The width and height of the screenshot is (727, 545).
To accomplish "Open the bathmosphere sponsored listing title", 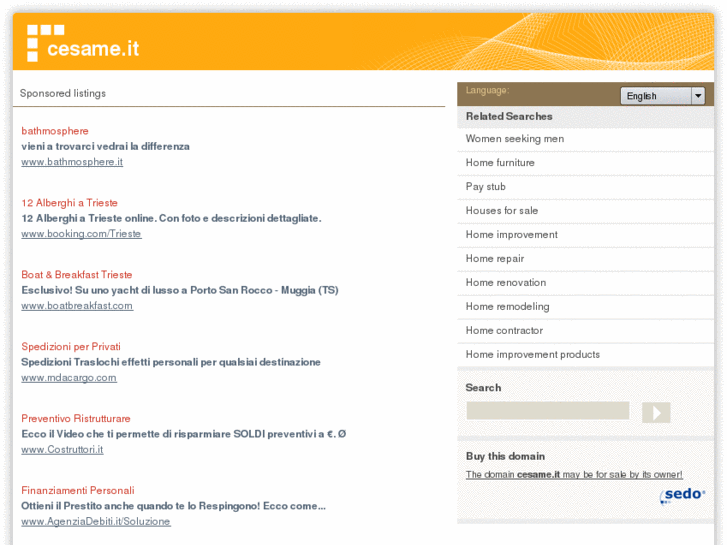I will [55, 131].
